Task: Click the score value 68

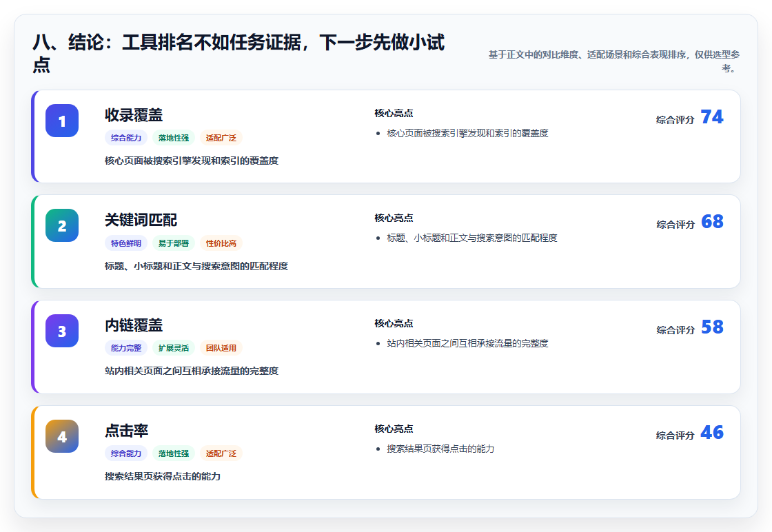Action: tap(712, 222)
